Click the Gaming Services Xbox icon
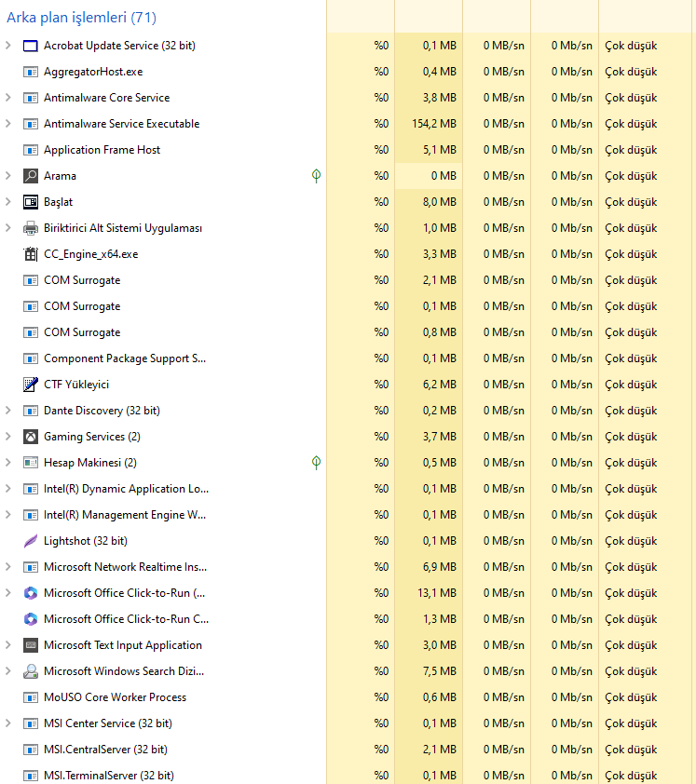 31,437
